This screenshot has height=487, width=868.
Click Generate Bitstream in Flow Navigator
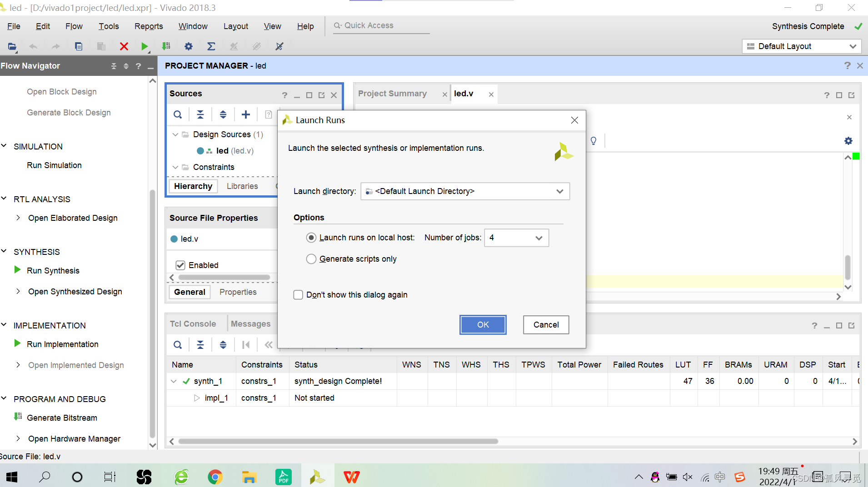(62, 418)
